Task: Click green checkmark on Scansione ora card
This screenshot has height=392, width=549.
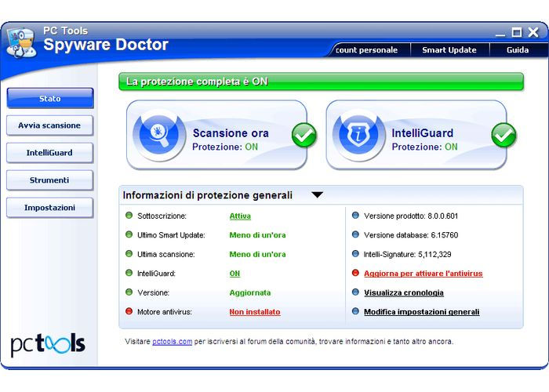Action: [x=304, y=135]
